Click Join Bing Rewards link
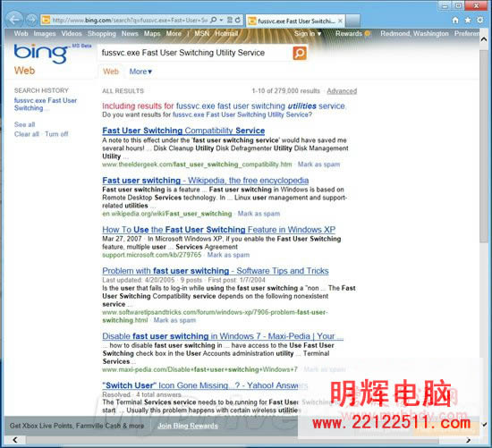 188,426
